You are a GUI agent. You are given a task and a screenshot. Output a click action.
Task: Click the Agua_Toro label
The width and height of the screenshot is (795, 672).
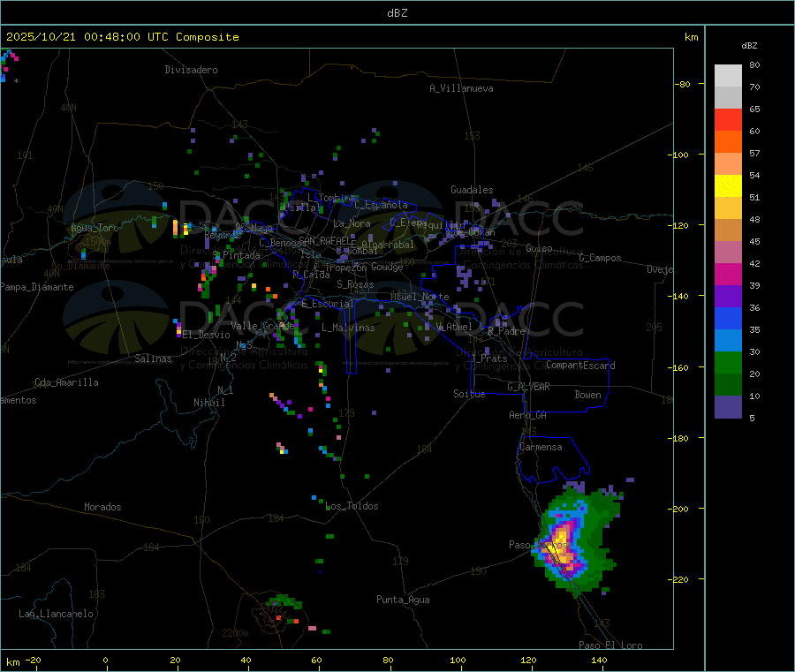(x=95, y=228)
